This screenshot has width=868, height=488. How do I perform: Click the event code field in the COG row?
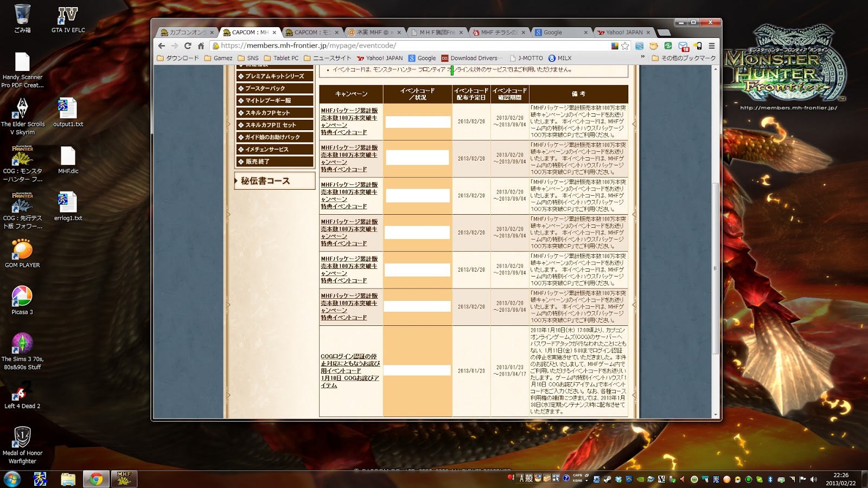point(417,370)
